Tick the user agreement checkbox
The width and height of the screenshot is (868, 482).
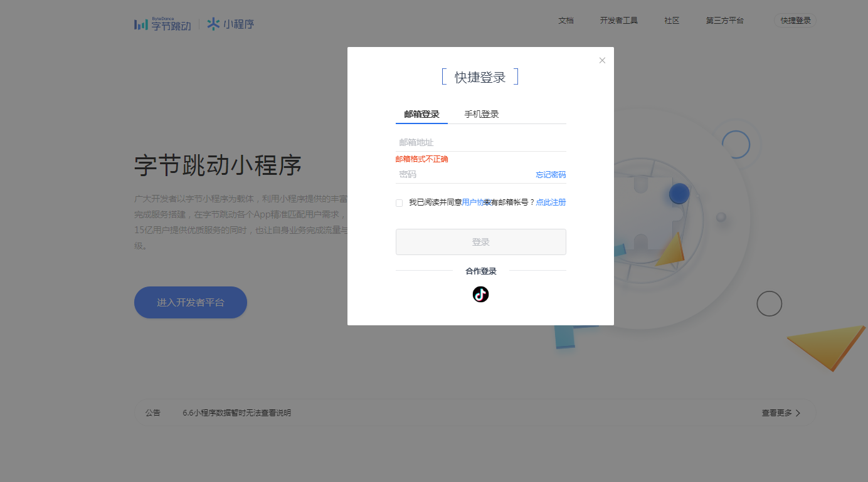(x=399, y=203)
